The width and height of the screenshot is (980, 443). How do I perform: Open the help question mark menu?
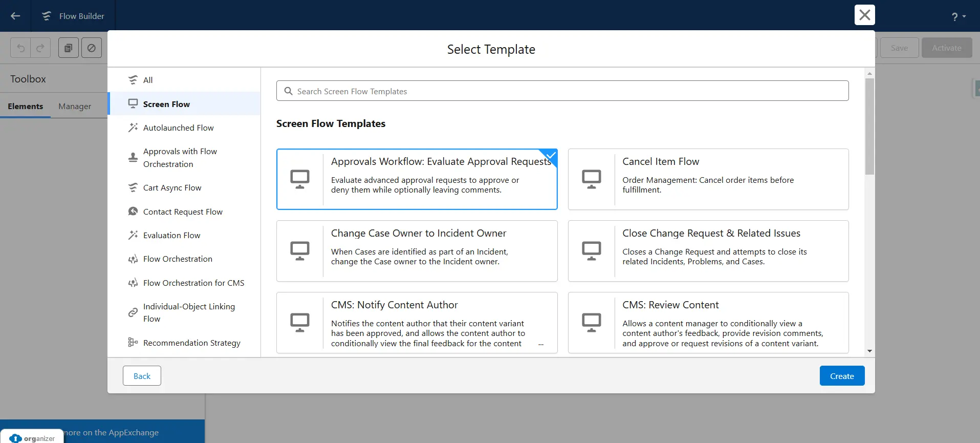click(x=959, y=16)
